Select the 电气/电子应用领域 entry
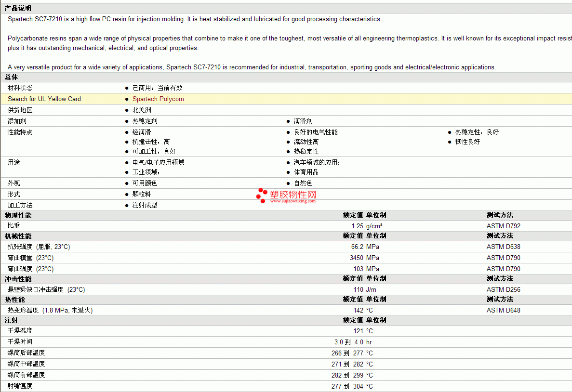The height and width of the screenshot is (392, 572). click(x=159, y=162)
